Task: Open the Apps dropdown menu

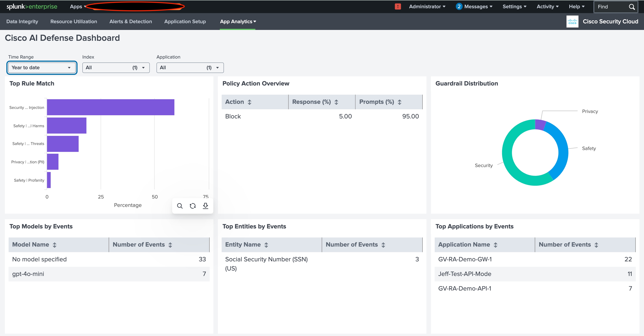Action: pyautogui.click(x=78, y=7)
